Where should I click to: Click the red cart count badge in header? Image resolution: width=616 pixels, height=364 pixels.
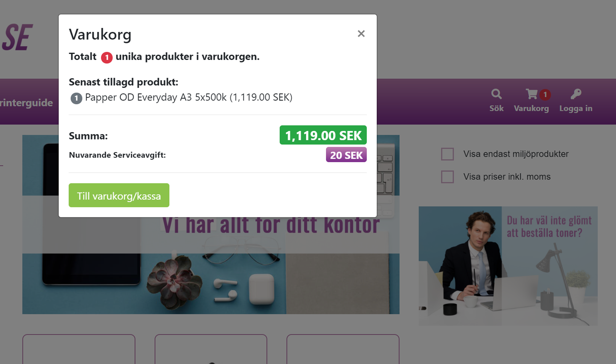point(545,95)
